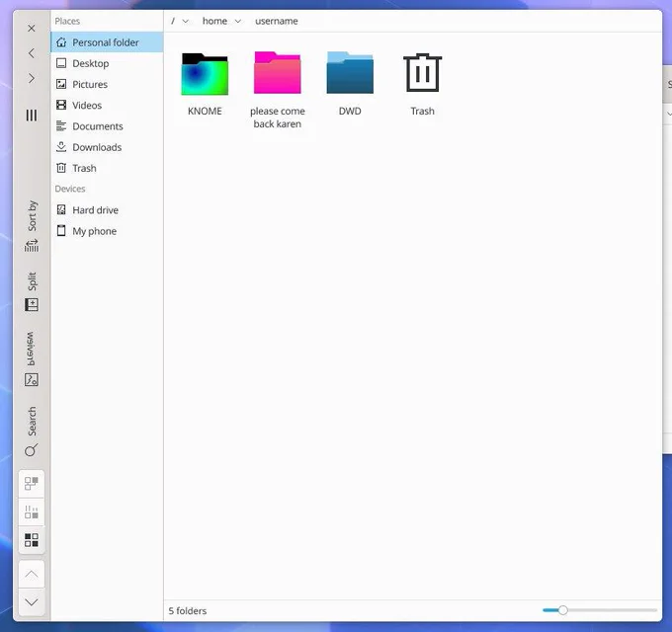Select the icons grid view mode

click(x=32, y=540)
